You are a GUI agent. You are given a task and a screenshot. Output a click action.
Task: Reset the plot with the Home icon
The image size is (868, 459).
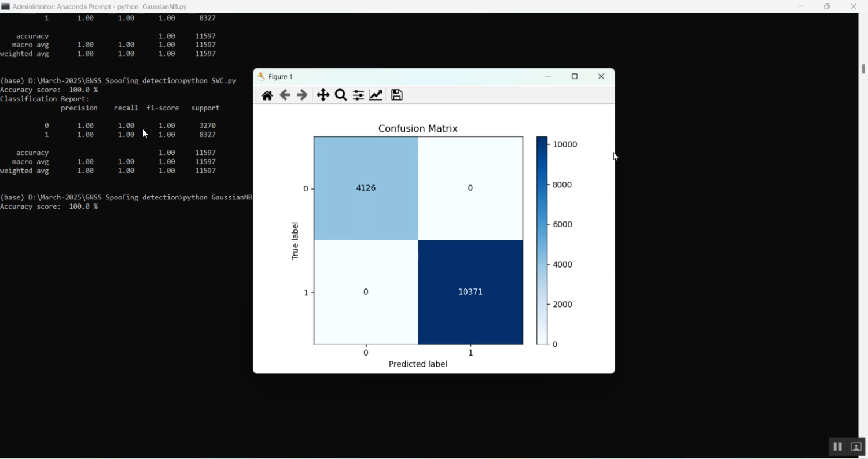point(267,95)
